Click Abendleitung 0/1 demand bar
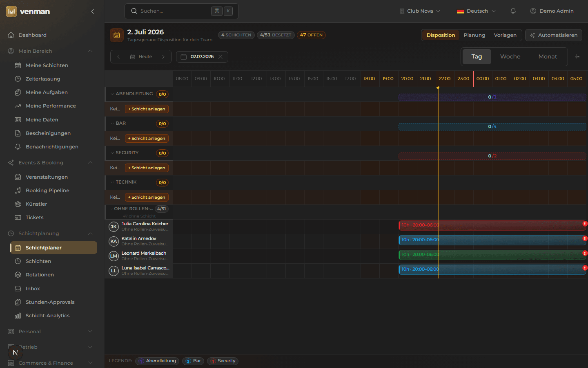Screen dimensions: 588x368 click(x=492, y=97)
